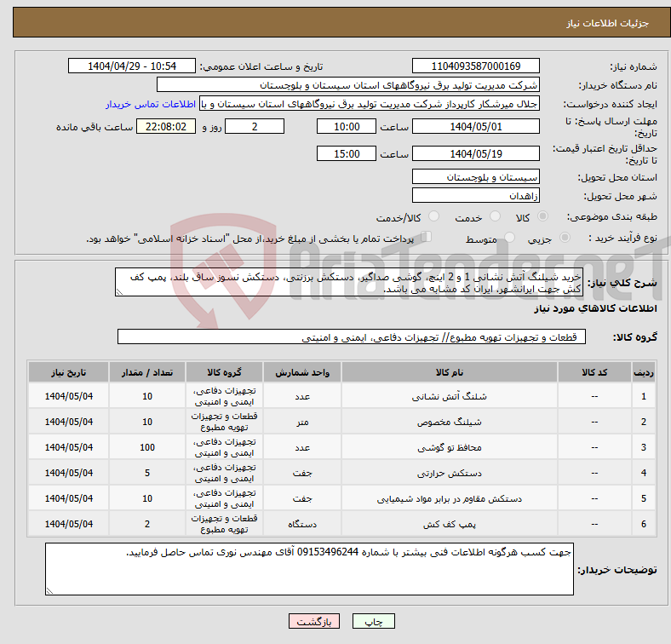Select the کالا radio button
This screenshot has height=644, width=671.
point(542,216)
